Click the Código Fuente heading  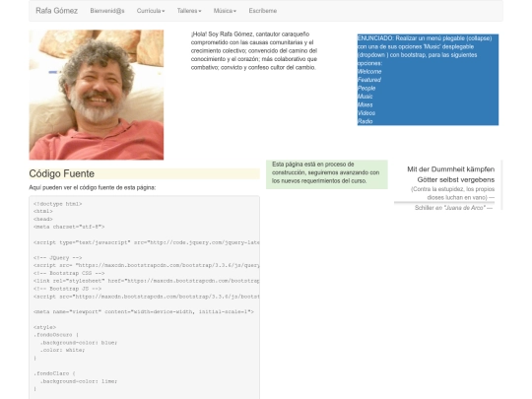point(62,173)
